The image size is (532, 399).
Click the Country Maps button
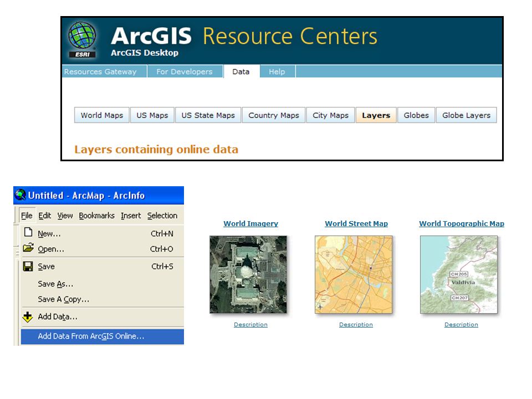pyautogui.click(x=274, y=115)
